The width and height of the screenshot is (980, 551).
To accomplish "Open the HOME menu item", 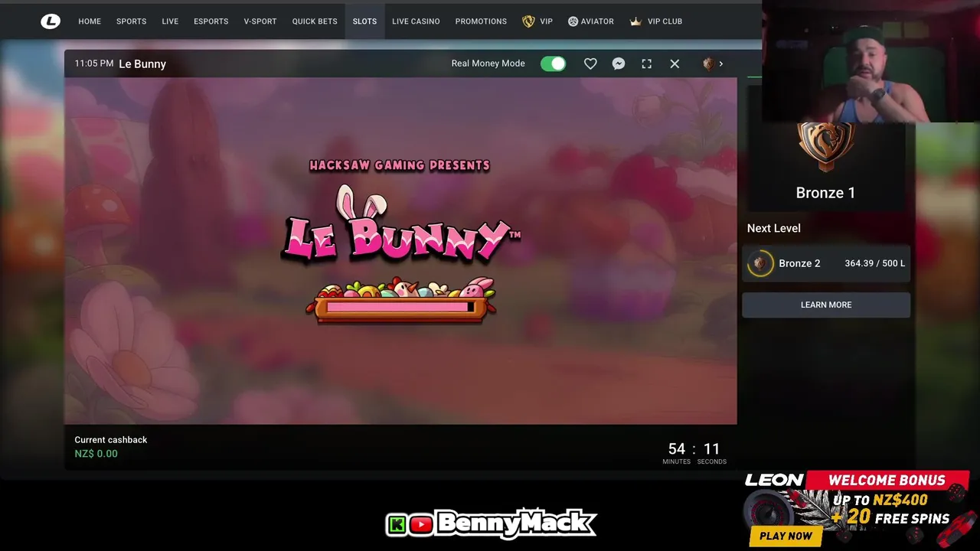I will click(90, 21).
